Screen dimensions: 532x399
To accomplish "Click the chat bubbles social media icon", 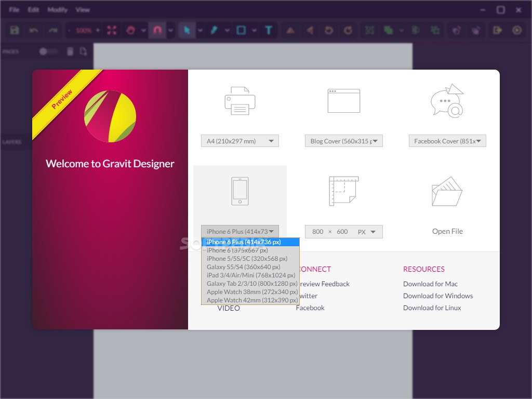I will (x=447, y=101).
